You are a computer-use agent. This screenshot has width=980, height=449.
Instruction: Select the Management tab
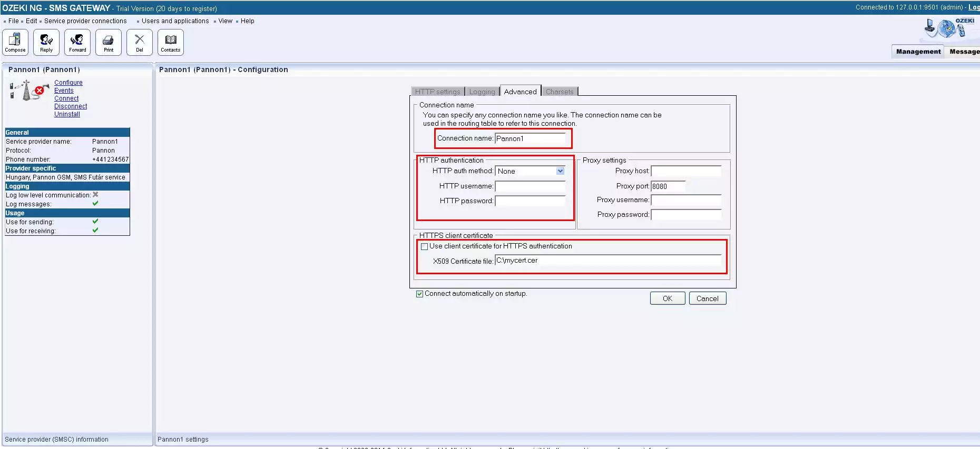point(918,52)
